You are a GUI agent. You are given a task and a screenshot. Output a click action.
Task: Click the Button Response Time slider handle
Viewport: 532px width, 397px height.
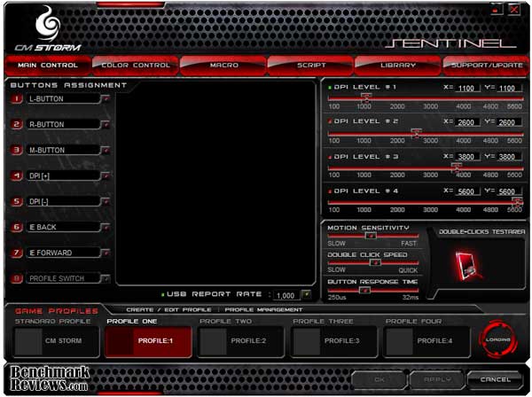[364, 290]
